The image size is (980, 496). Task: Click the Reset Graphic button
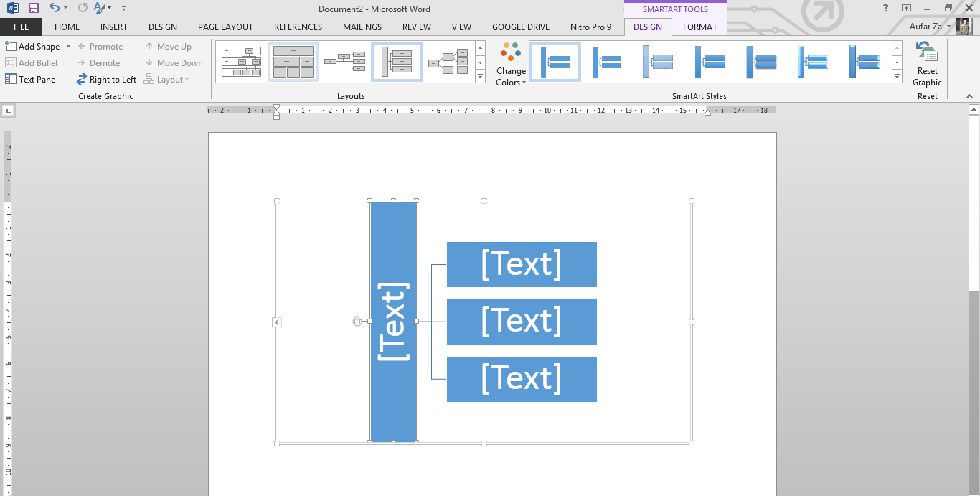(x=927, y=64)
